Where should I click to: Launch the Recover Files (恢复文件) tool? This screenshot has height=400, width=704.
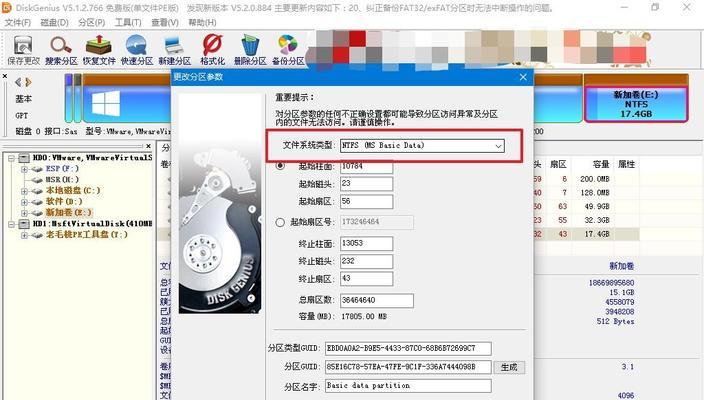tap(99, 50)
